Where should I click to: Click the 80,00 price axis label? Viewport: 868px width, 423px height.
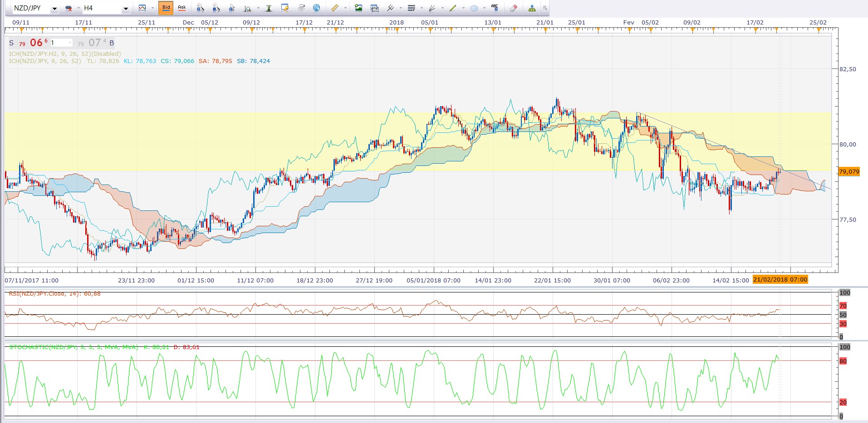pyautogui.click(x=848, y=144)
